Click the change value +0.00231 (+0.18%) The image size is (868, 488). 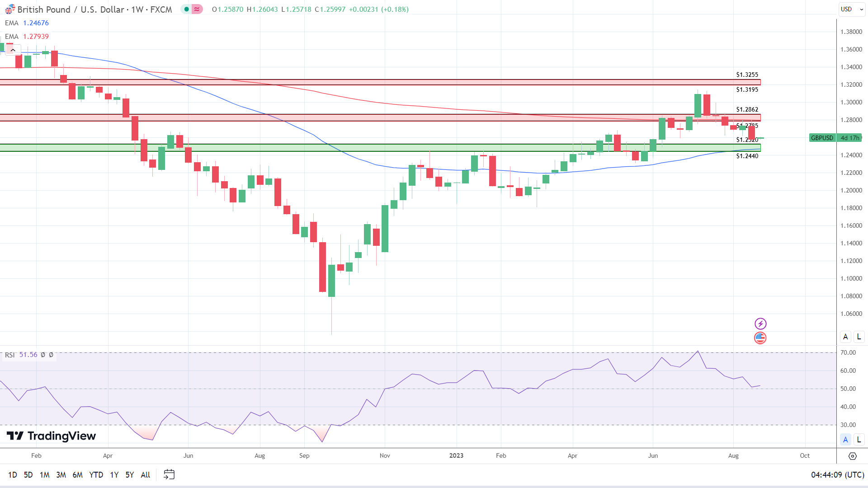pos(379,9)
